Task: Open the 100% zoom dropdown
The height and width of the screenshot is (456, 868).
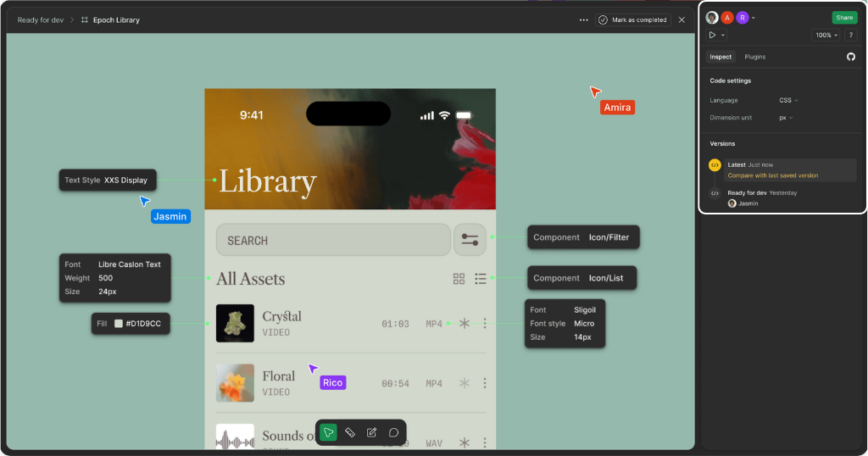Action: coord(826,35)
